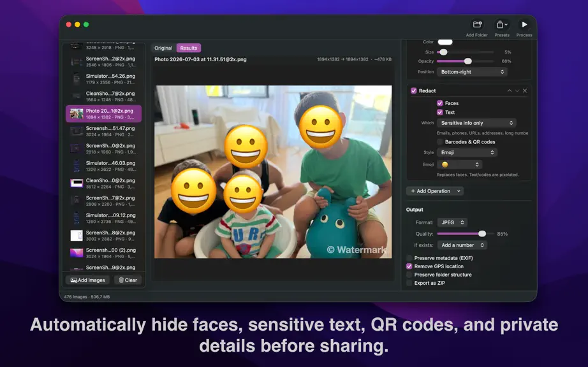Select file row CleanSho...7@2x.png
Screen dimensions: 588x367
point(103,97)
